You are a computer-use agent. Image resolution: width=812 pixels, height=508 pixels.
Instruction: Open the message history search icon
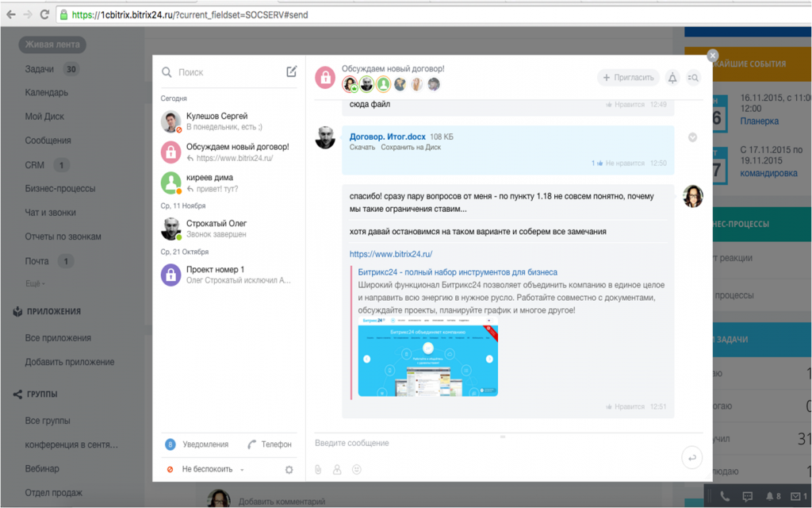(693, 78)
